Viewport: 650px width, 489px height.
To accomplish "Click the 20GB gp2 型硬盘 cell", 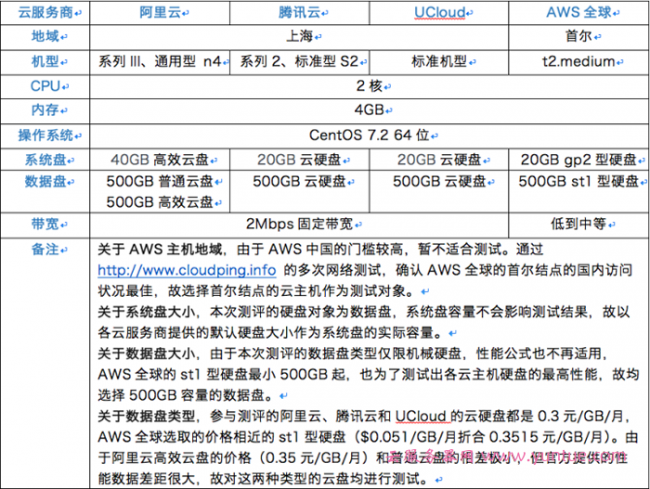I will [x=578, y=159].
